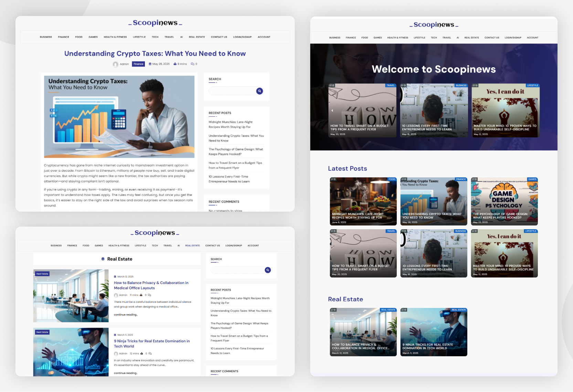Click the reading-time icon beside 8 mins
Screen dimensions: 573x392
tap(175, 64)
